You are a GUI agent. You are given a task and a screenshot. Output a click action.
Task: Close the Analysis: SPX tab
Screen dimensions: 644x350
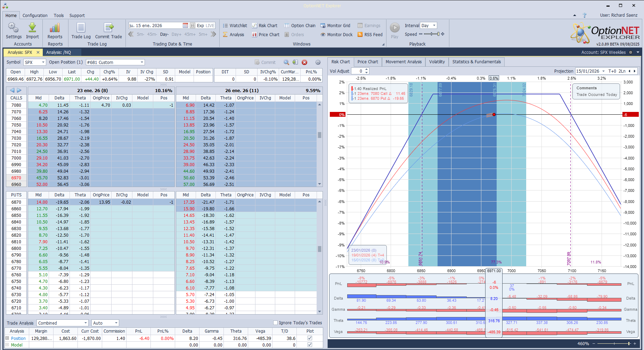pos(38,52)
